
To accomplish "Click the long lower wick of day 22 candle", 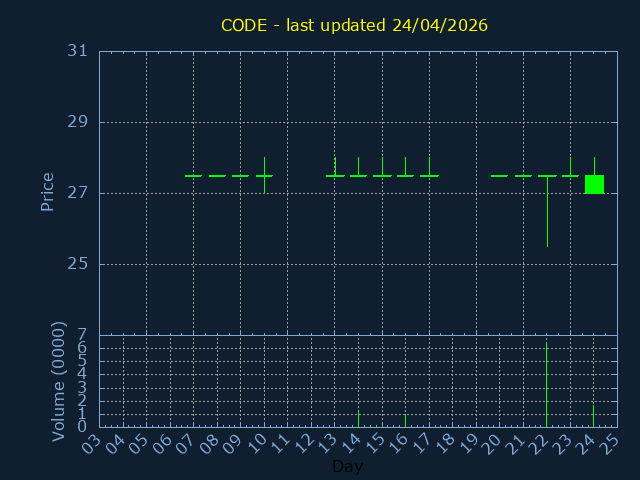I will pos(547,215).
